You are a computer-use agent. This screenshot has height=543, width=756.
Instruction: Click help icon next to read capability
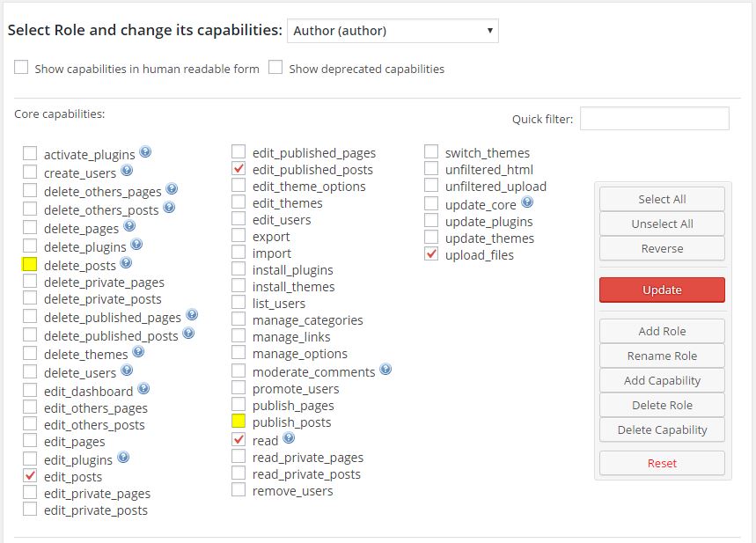click(x=289, y=438)
